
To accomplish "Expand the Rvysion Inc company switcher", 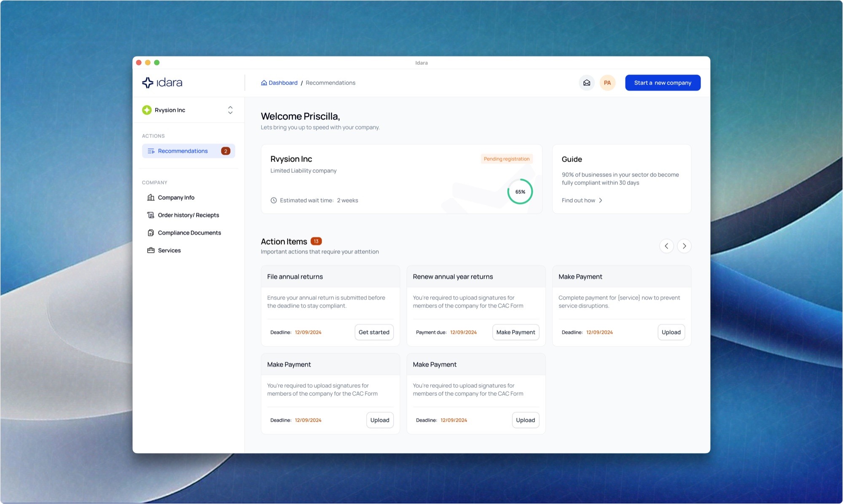I will pyautogui.click(x=230, y=110).
